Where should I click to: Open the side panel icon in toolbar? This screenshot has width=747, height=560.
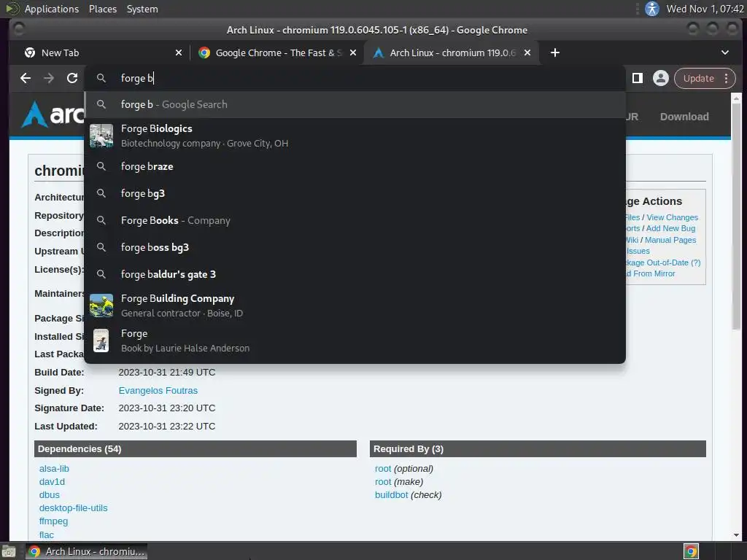click(638, 78)
